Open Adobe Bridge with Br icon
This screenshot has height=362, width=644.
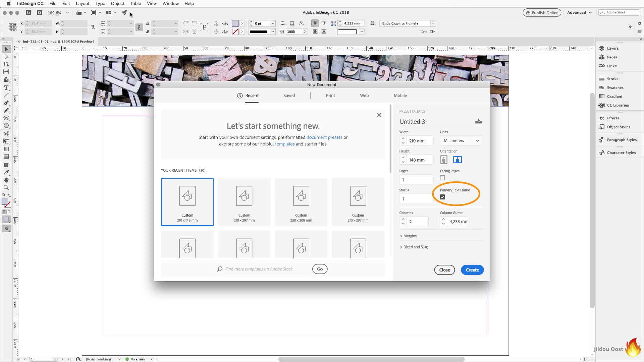[29, 13]
